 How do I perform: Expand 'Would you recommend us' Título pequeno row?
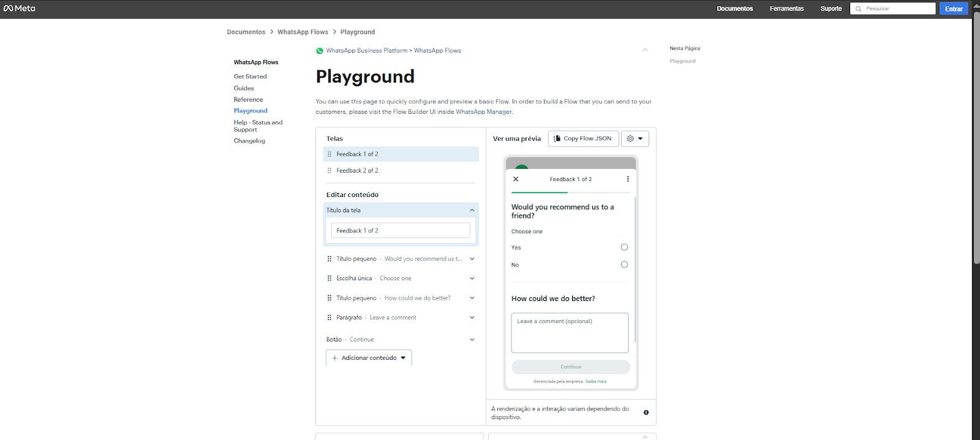click(x=472, y=259)
